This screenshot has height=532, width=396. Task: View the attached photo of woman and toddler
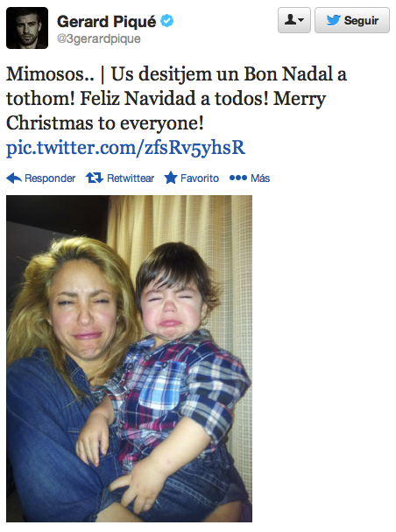(x=129, y=358)
